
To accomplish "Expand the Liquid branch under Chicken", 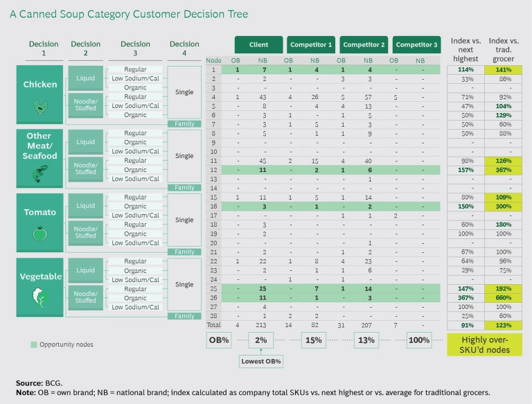I will 86,79.
